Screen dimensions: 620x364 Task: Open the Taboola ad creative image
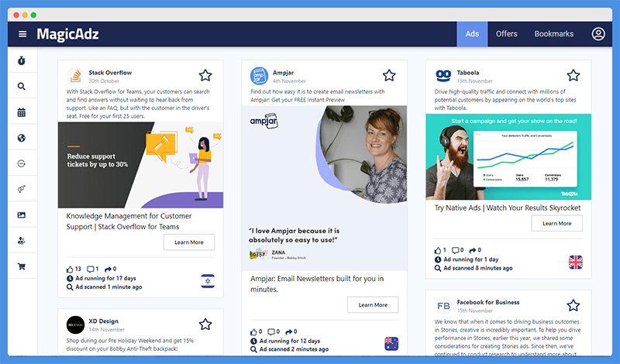tap(508, 157)
